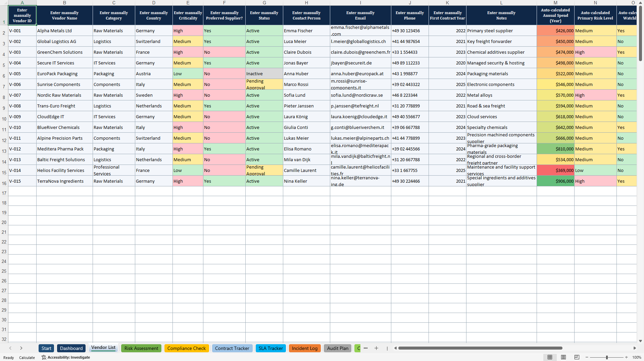Click the 100% zoom level button
The height and width of the screenshot is (361, 644).
click(637, 357)
